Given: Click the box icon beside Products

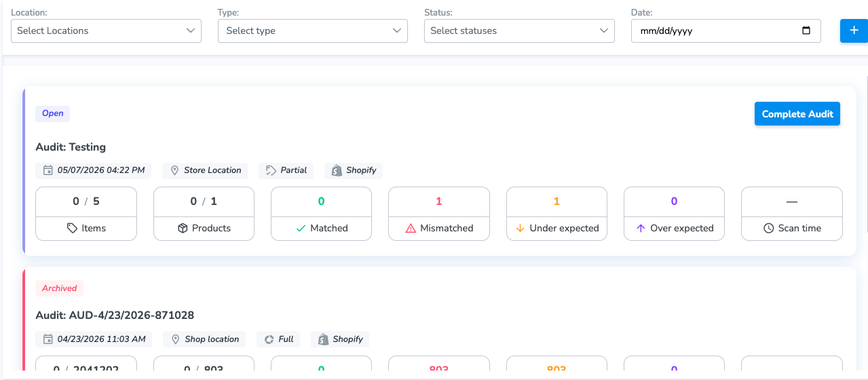Looking at the screenshot, I should [x=183, y=229].
